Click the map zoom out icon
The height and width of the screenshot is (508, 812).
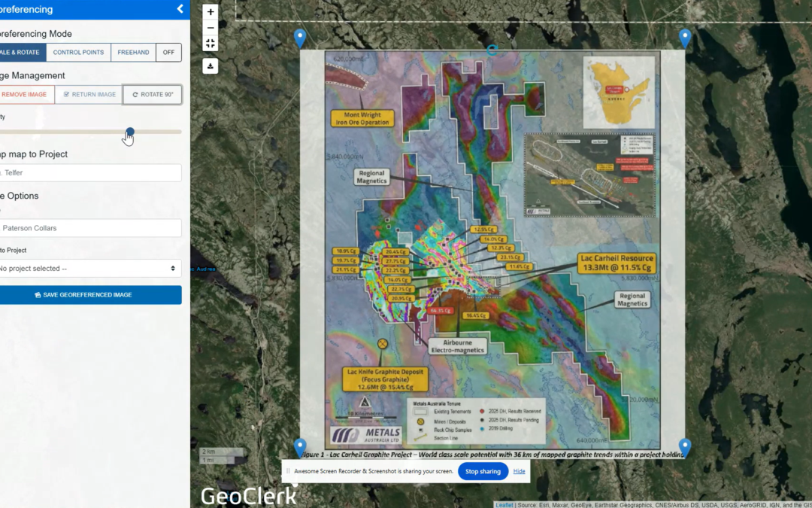point(210,27)
